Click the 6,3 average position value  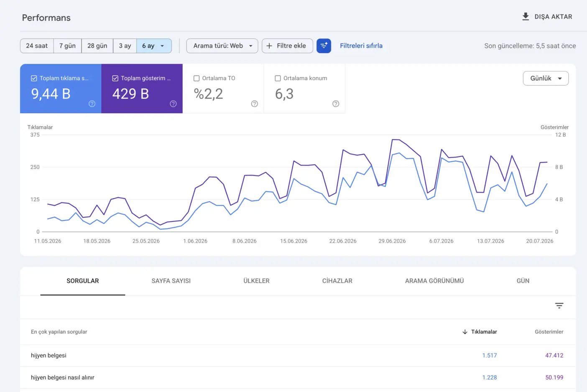coord(284,94)
